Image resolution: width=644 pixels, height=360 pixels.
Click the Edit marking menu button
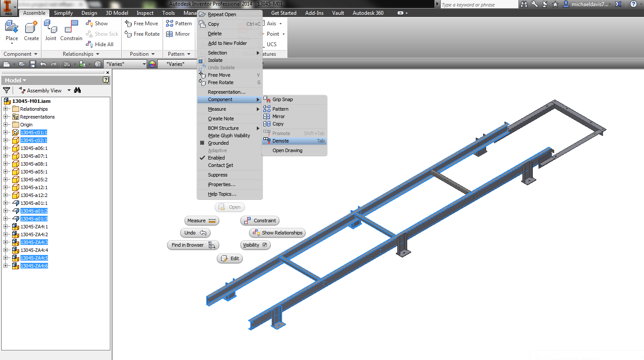(230, 258)
